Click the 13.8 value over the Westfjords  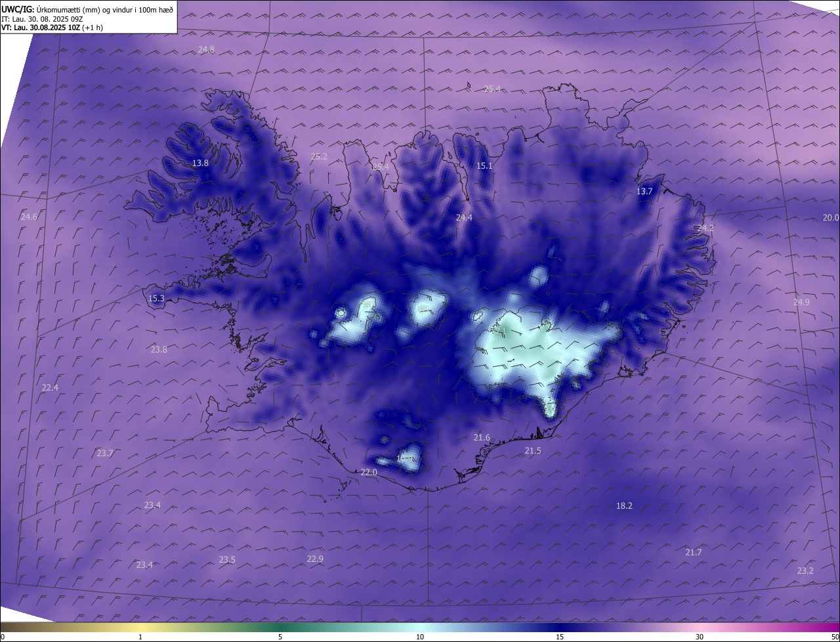click(200, 163)
